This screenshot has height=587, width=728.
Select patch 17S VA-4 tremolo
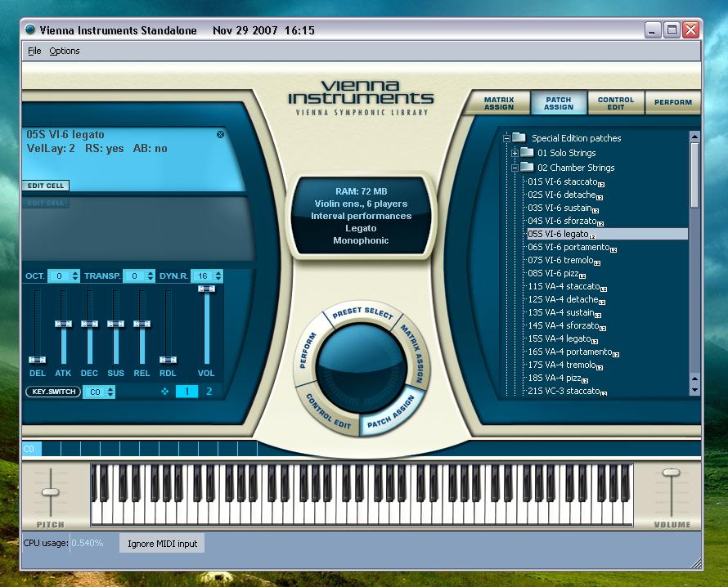pyautogui.click(x=565, y=365)
